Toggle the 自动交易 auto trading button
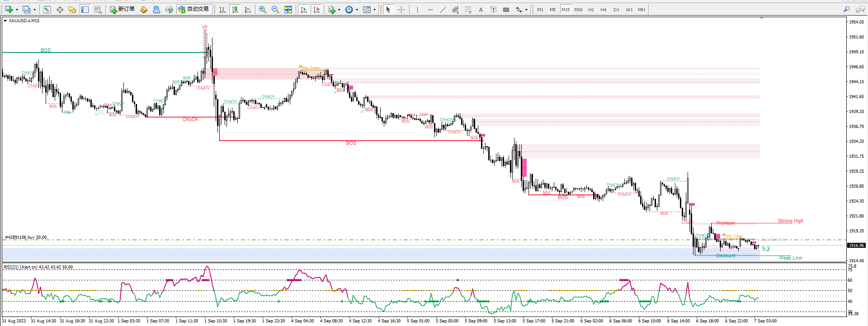868x326 pixels. pos(193,9)
